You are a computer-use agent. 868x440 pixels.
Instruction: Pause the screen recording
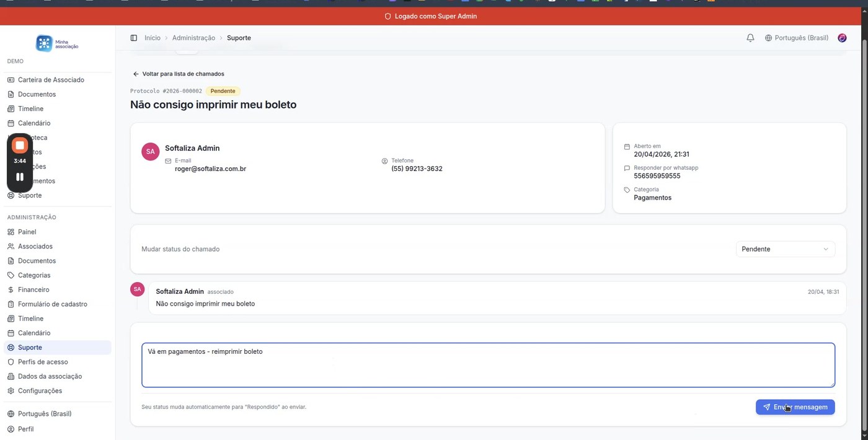[20, 177]
